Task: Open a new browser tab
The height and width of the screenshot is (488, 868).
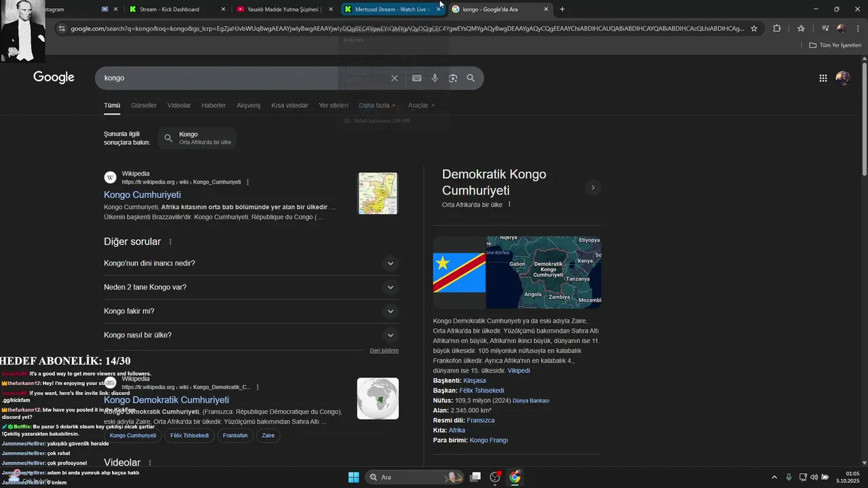Action: point(562,9)
